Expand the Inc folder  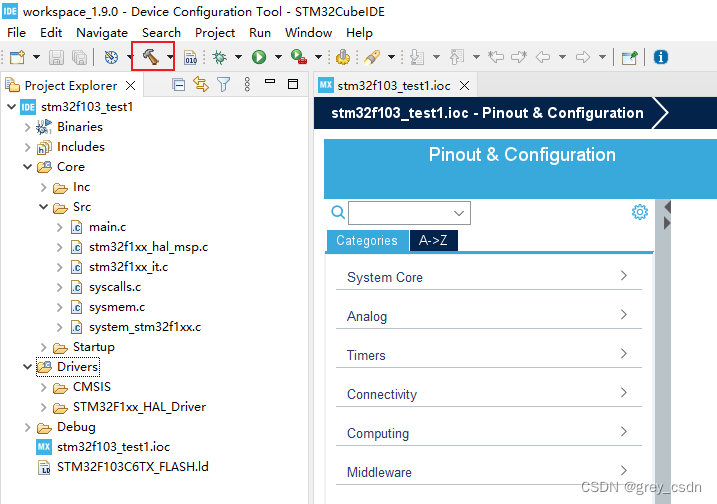pos(44,187)
